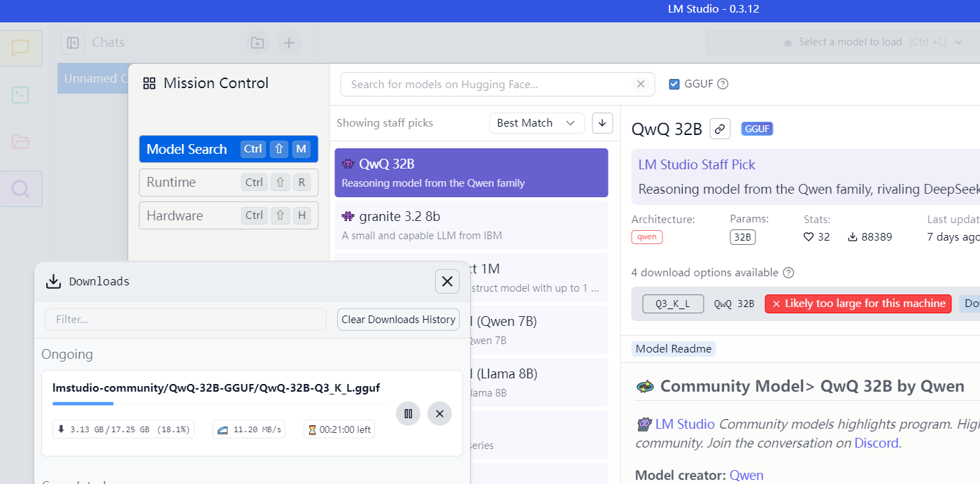Open the Unnamed chat in the Chats list

(92, 78)
